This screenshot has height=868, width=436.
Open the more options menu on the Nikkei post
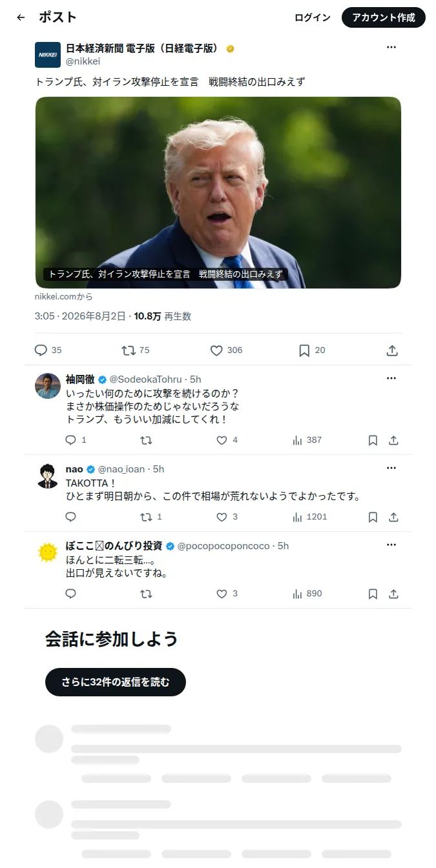(x=391, y=47)
